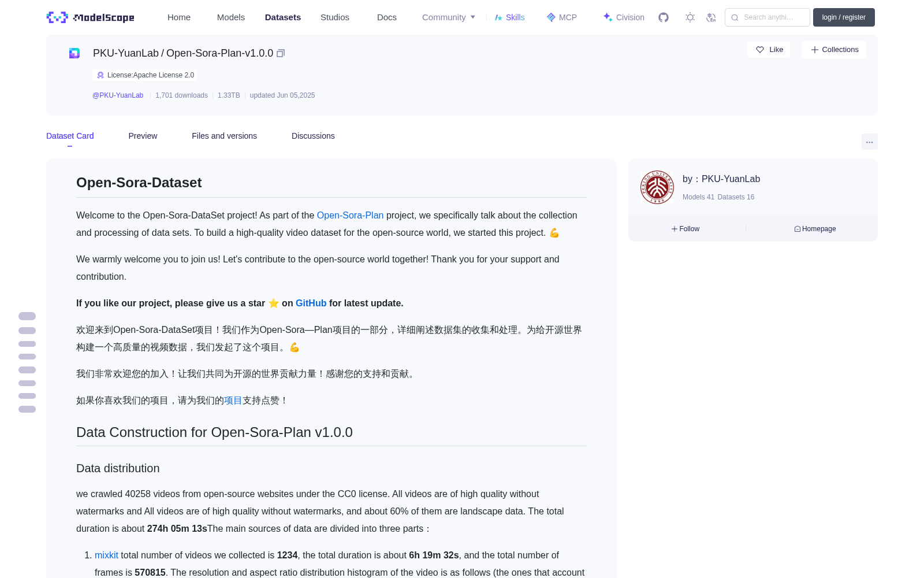This screenshot has height=578, width=924.
Task: Open the three-dots more options button
Action: click(869, 142)
